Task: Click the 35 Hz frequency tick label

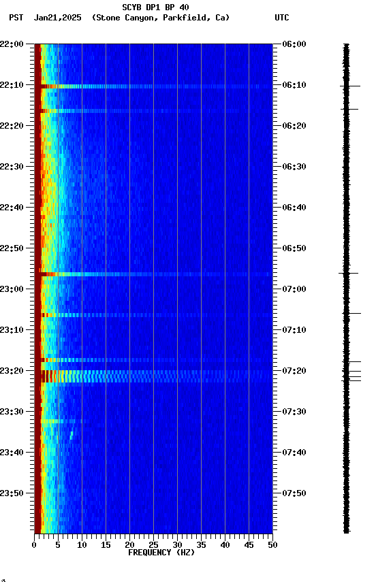Action: (x=201, y=545)
